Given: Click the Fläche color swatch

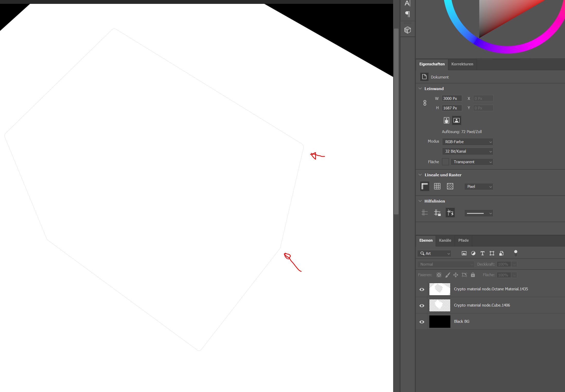Looking at the screenshot, I should [445, 162].
